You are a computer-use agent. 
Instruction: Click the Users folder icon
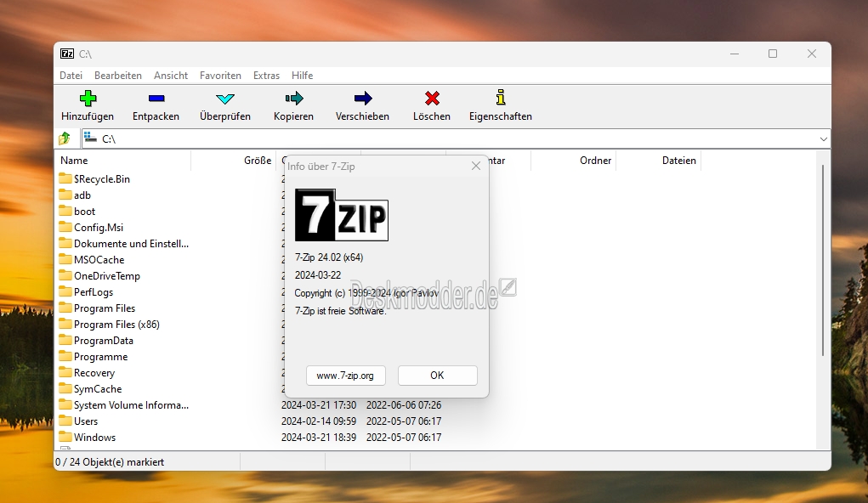pyautogui.click(x=65, y=421)
